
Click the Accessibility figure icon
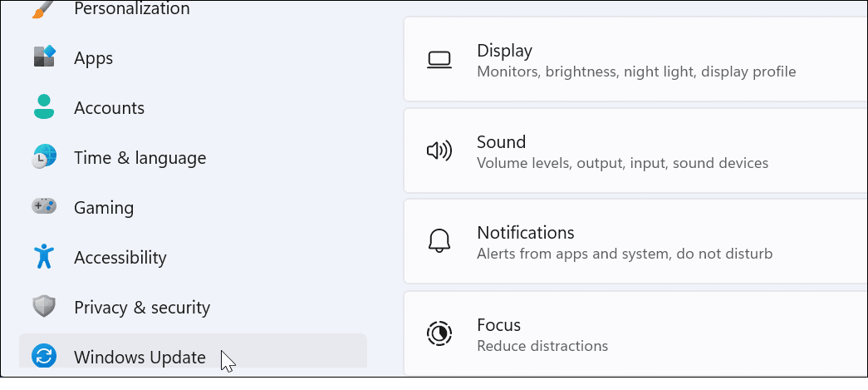click(x=44, y=257)
